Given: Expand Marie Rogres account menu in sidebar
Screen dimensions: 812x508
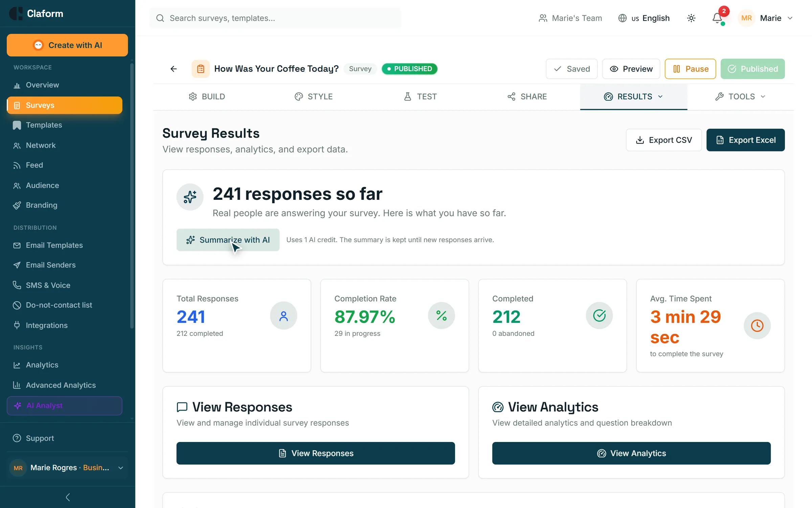Looking at the screenshot, I should tap(67, 468).
